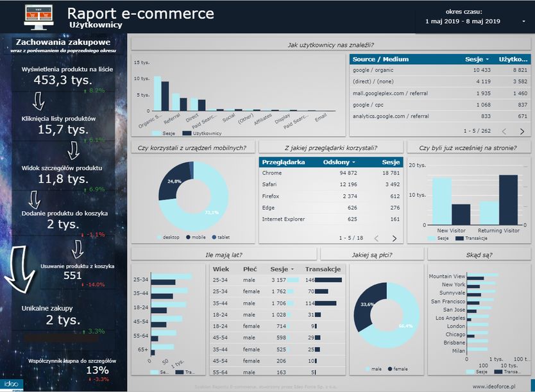Go to previous page of browser table
Image resolution: width=535 pixels, height=392 pixels.
pyautogui.click(x=377, y=238)
